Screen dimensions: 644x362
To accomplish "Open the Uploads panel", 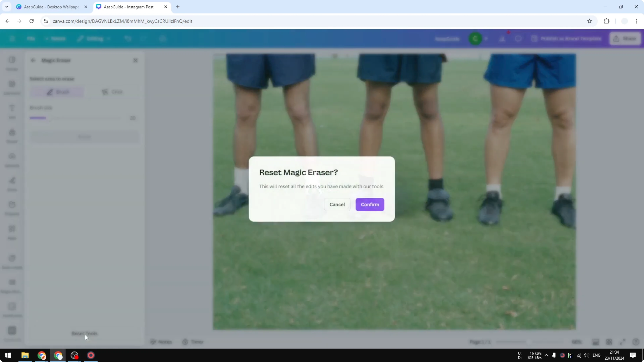I will [x=12, y=159].
